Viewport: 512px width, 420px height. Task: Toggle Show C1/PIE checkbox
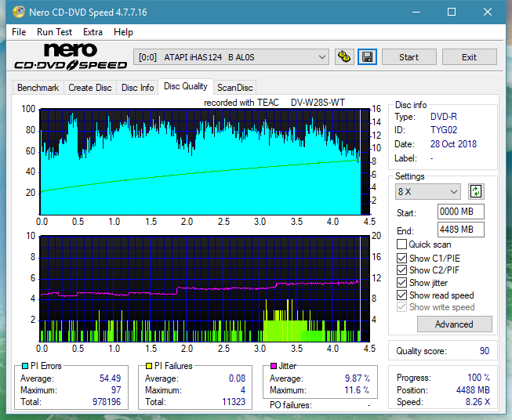[401, 258]
